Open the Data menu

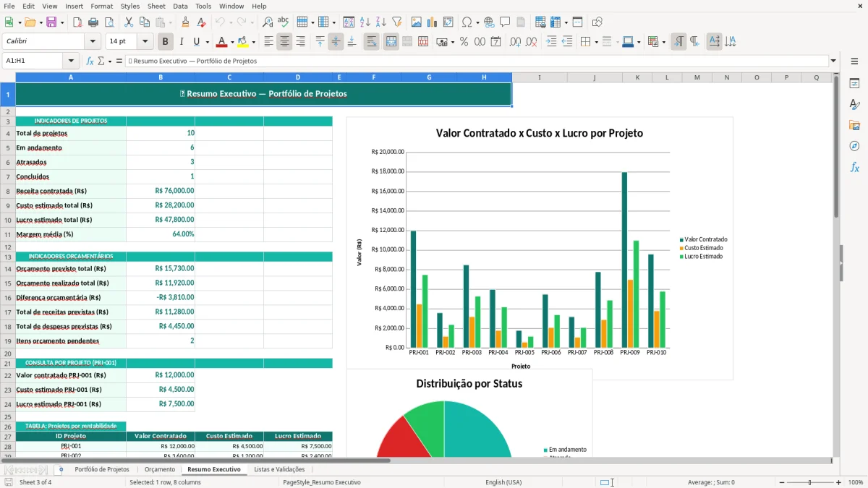pos(180,6)
